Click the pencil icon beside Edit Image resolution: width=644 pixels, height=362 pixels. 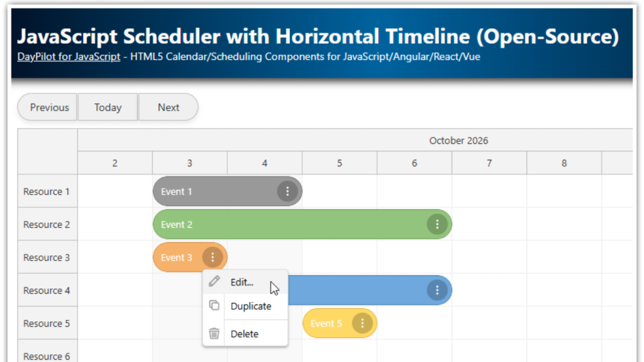214,282
